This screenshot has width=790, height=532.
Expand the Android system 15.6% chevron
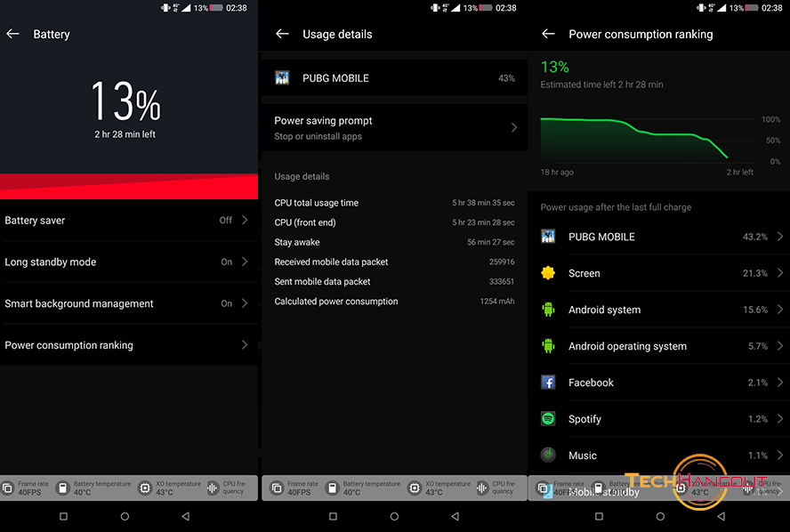tap(780, 310)
